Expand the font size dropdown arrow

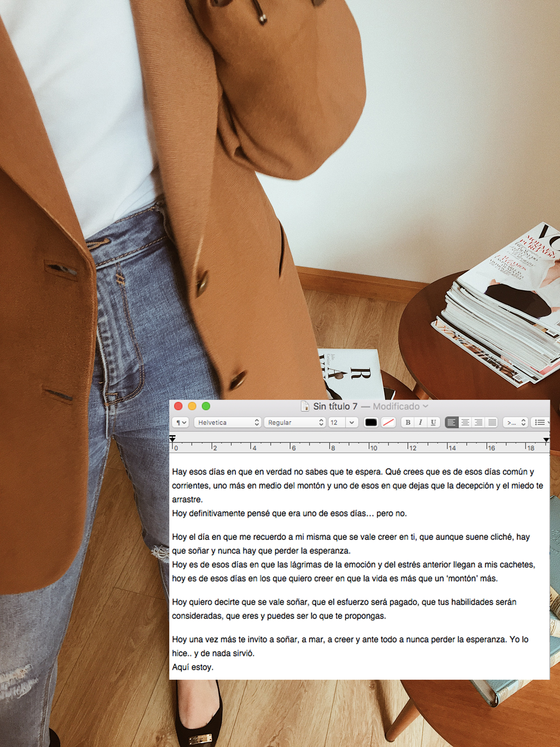pos(352,422)
